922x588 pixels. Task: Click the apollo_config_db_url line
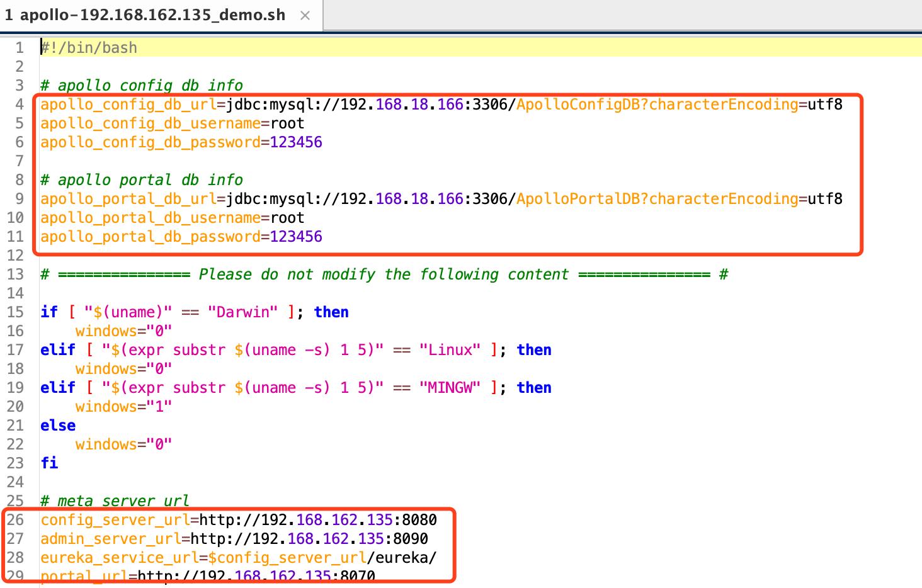441,105
